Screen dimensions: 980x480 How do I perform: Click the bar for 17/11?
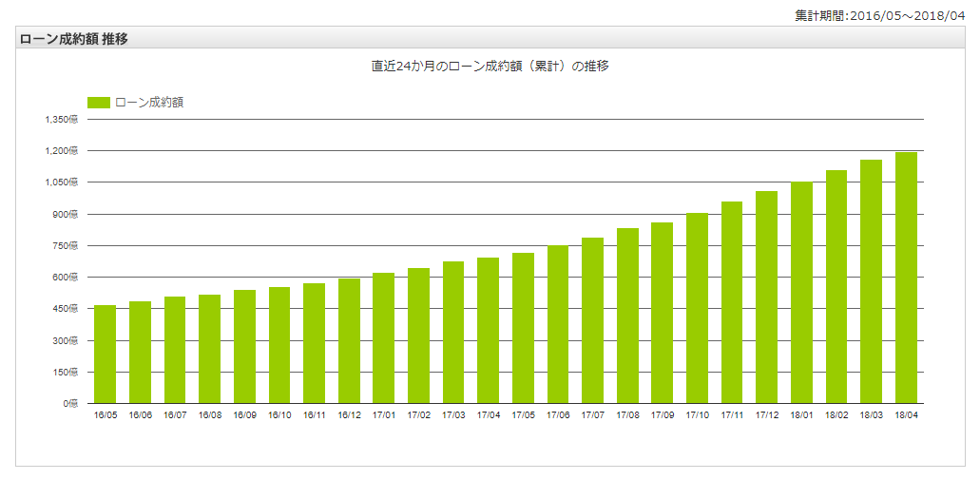click(x=732, y=302)
